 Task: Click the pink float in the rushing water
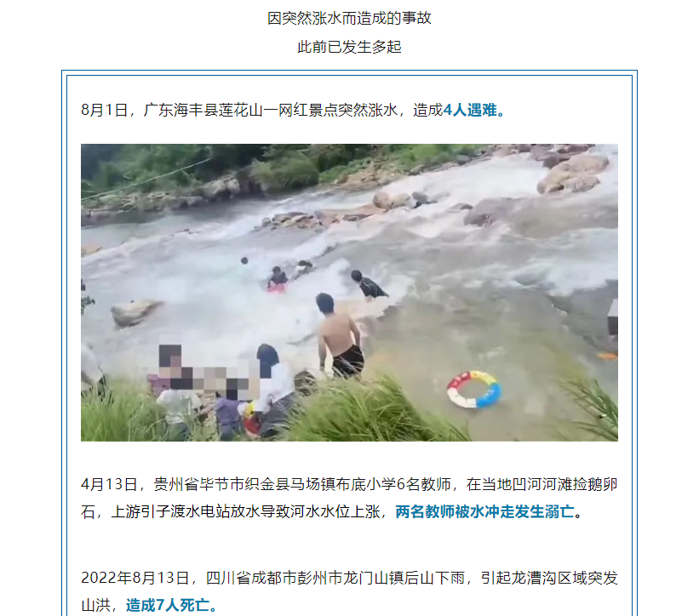277,288
